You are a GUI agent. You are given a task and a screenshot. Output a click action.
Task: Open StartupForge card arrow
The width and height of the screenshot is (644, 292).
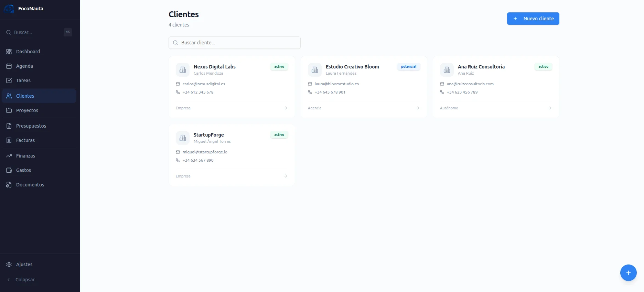(x=286, y=176)
